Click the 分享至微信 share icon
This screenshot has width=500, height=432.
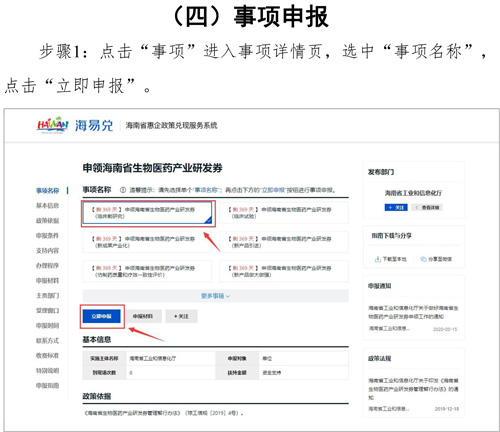423,259
